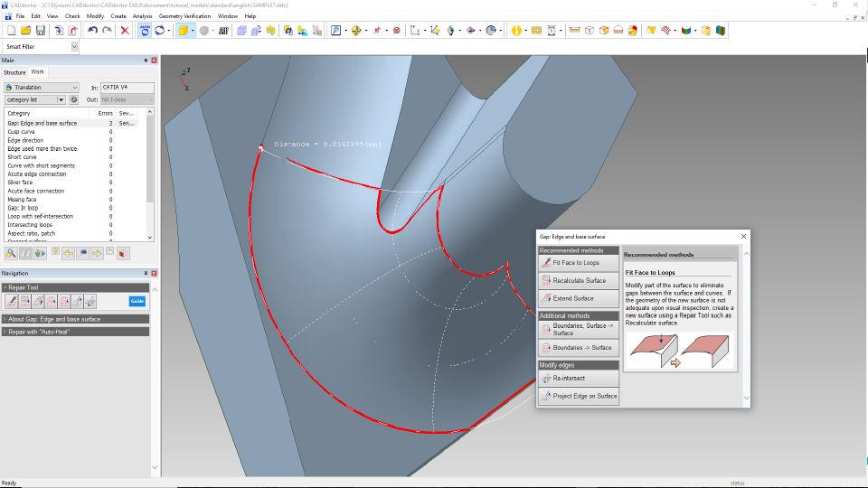The height and width of the screenshot is (488, 868).
Task: Select the Cusp curve category row
Action: point(20,132)
